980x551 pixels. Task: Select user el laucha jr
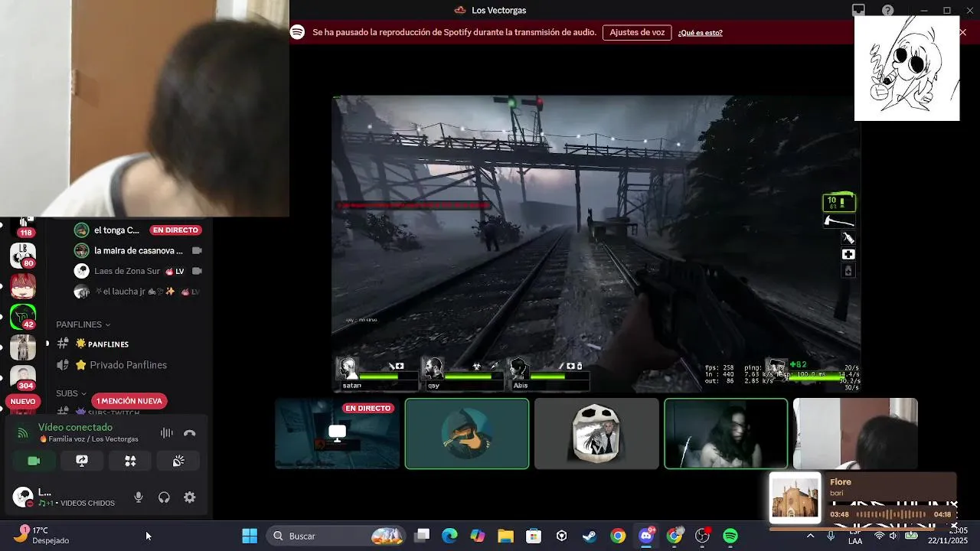click(x=138, y=292)
